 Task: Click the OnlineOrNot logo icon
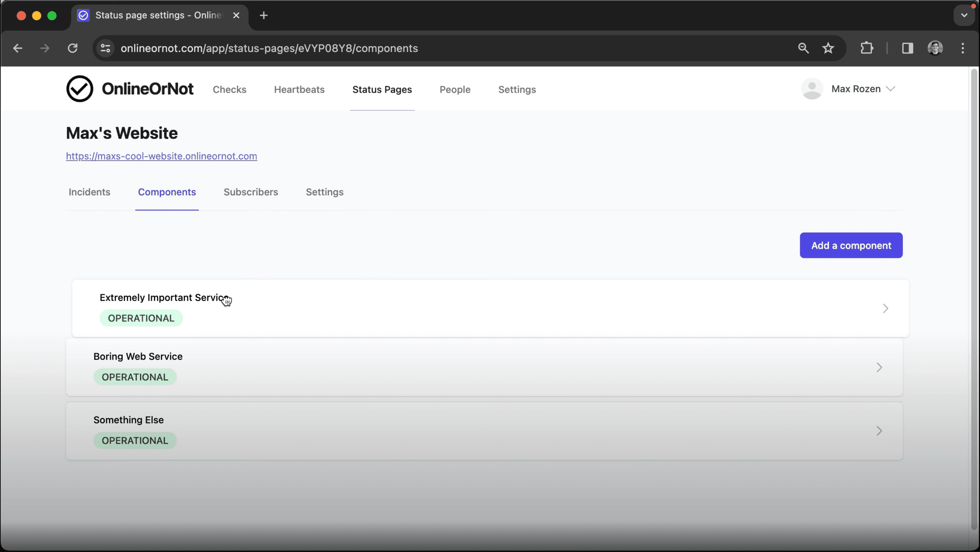click(x=80, y=88)
